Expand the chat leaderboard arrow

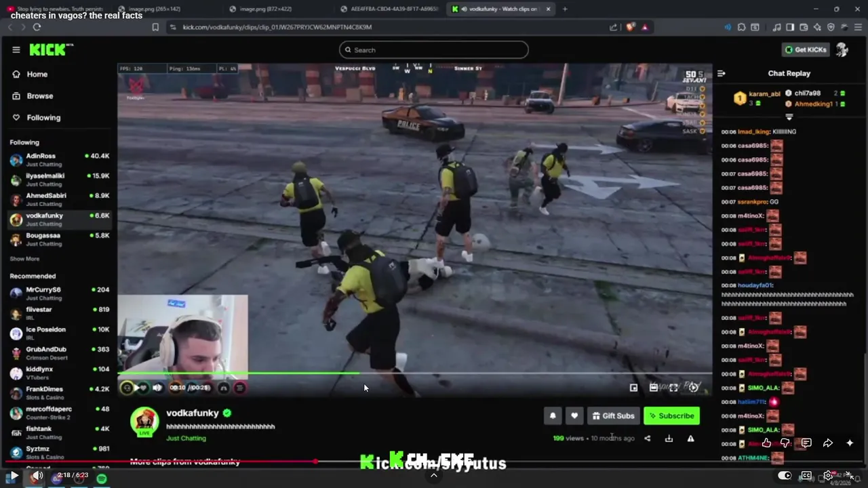tap(789, 117)
